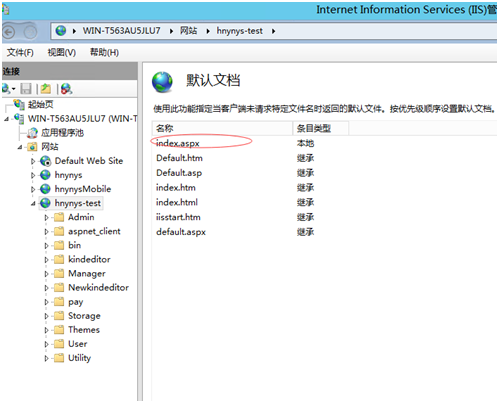Open the 帮助(H) menu
The image size is (499, 403).
tap(104, 53)
